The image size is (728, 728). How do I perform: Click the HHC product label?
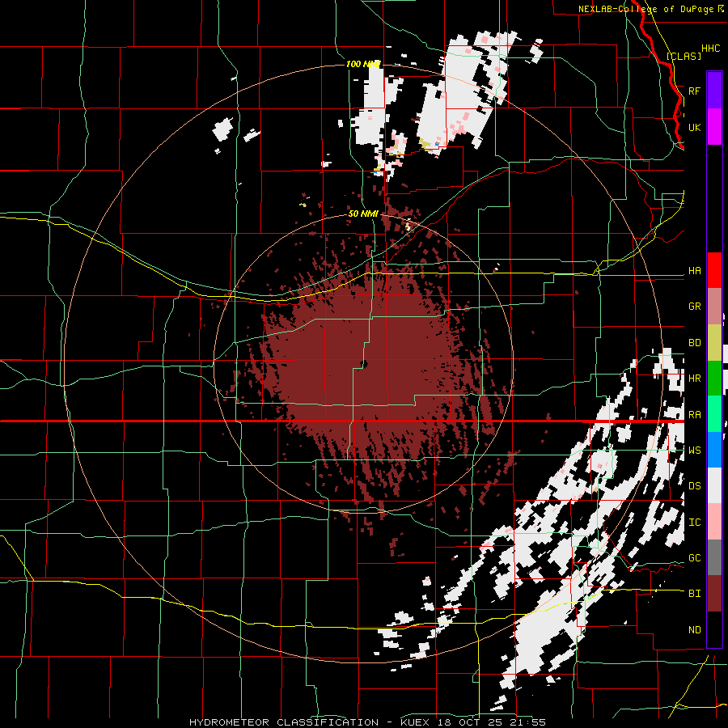[x=710, y=49]
